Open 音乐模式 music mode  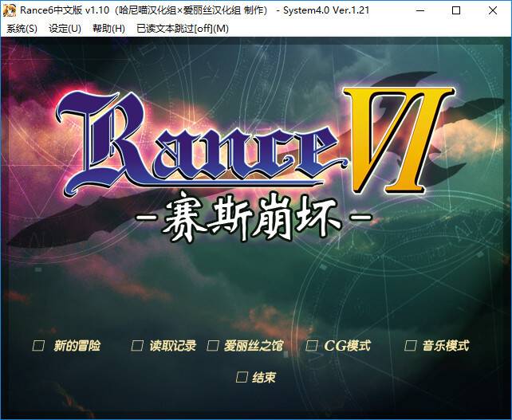[x=445, y=346]
